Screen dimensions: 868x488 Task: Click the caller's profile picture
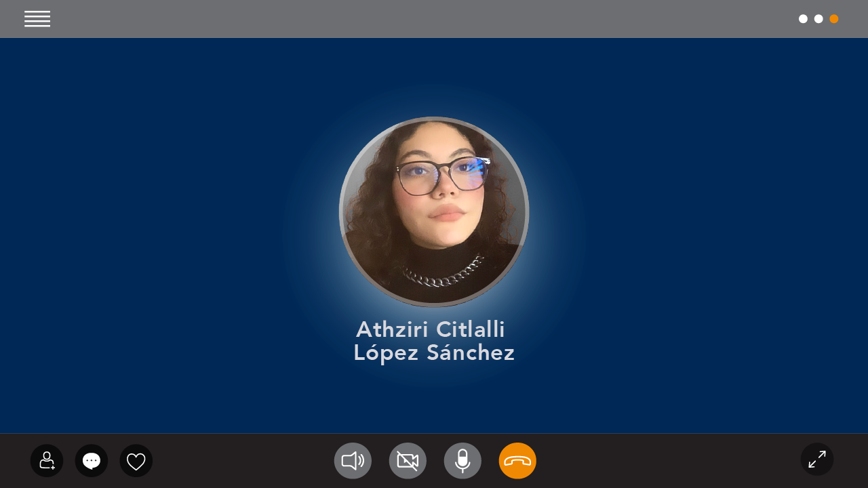434,212
